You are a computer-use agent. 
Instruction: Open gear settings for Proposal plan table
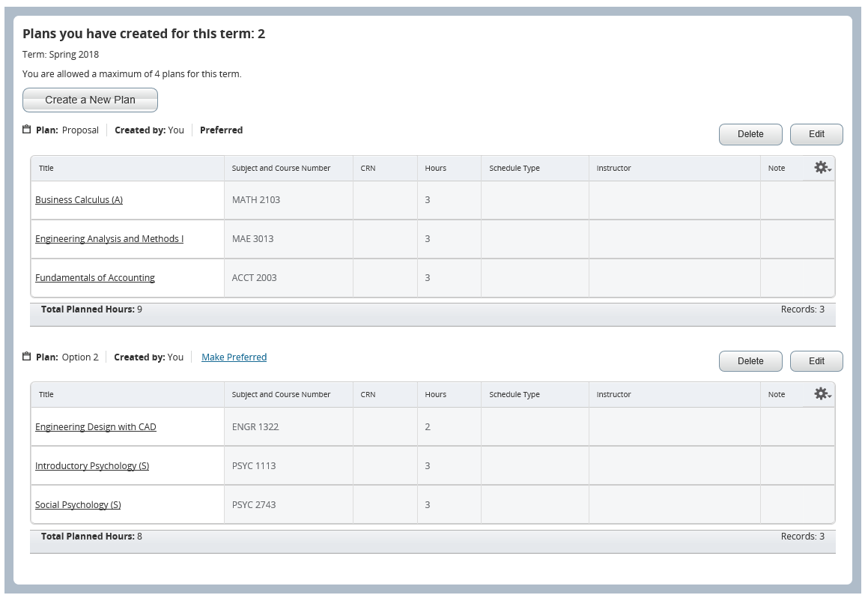[x=822, y=168]
